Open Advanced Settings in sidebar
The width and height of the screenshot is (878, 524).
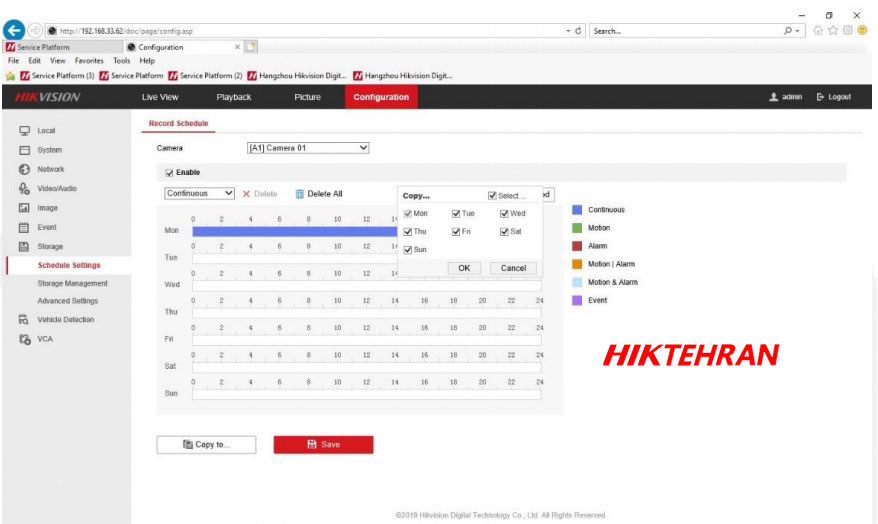click(x=68, y=301)
